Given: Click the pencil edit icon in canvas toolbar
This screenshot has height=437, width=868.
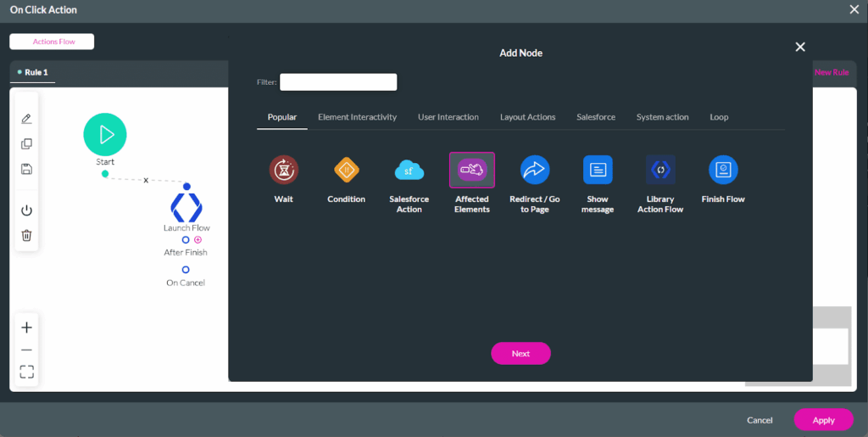Looking at the screenshot, I should [x=26, y=119].
